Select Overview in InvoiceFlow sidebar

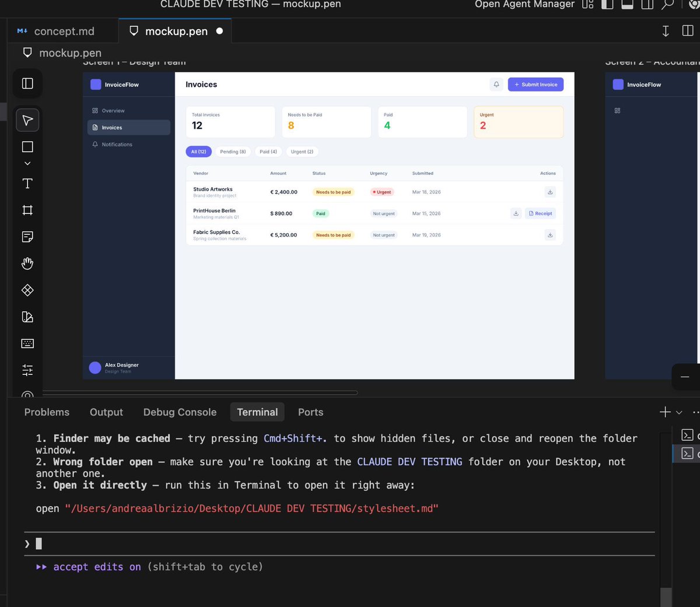coord(129,111)
